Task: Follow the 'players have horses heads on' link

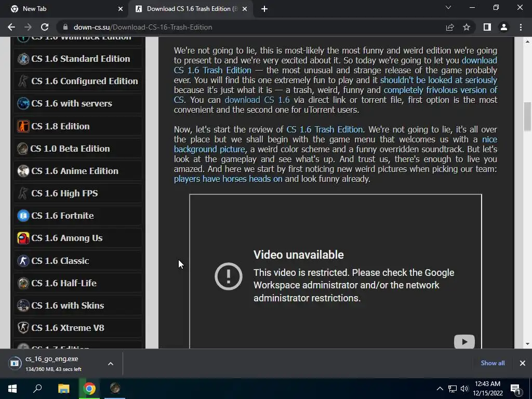Action: (228, 179)
